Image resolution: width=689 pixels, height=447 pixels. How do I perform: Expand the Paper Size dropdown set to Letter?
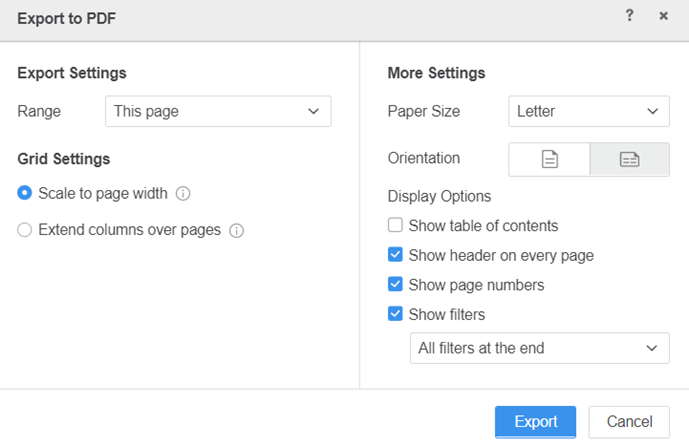[588, 111]
